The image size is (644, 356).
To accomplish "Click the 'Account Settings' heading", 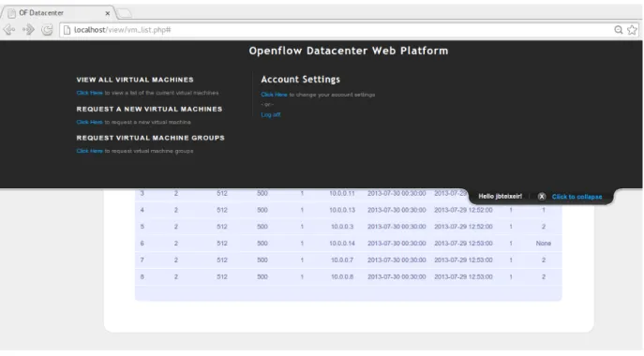I will pyautogui.click(x=300, y=80).
